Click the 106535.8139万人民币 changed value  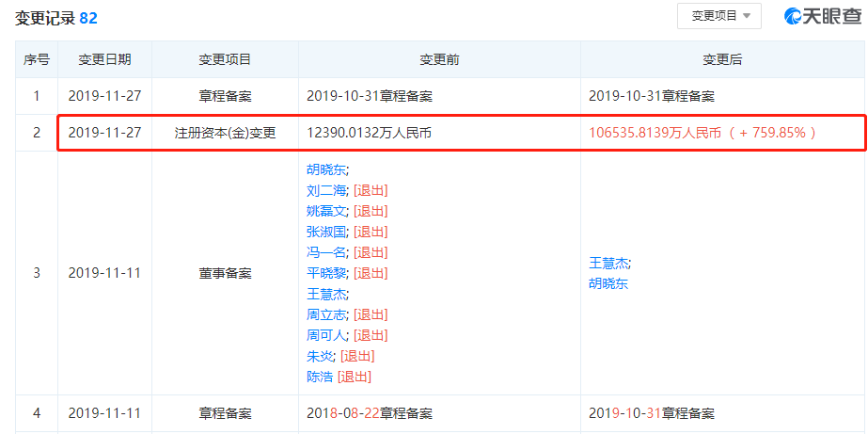[655, 133]
